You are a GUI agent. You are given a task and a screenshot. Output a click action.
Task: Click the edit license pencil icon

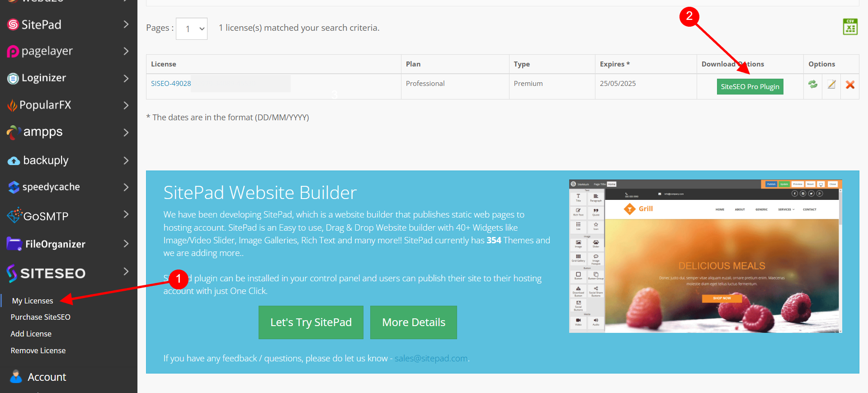pyautogui.click(x=831, y=84)
